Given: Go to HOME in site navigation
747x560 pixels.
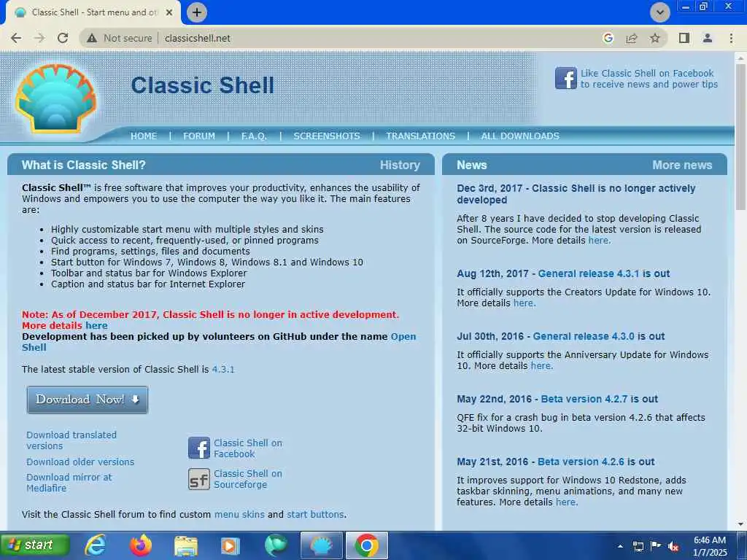Looking at the screenshot, I should 144,136.
